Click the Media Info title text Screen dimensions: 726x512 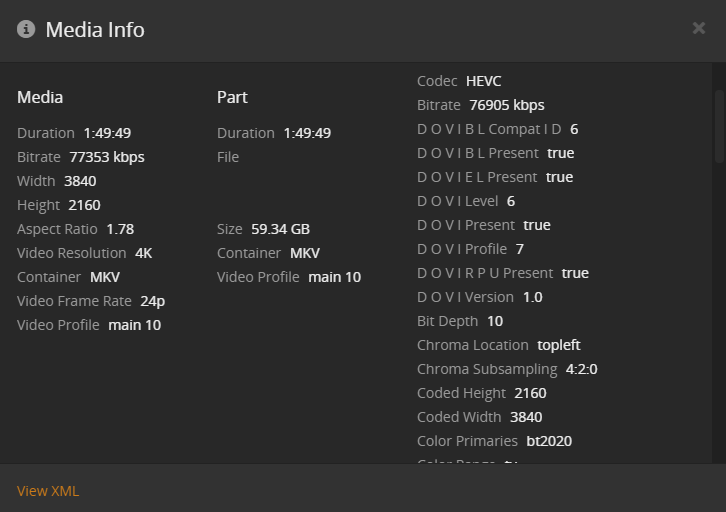coord(95,30)
